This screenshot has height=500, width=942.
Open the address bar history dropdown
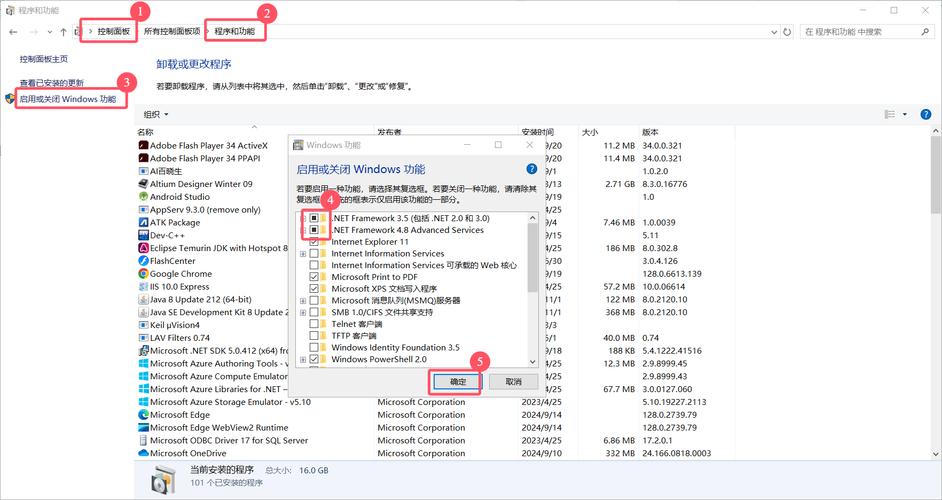click(774, 32)
